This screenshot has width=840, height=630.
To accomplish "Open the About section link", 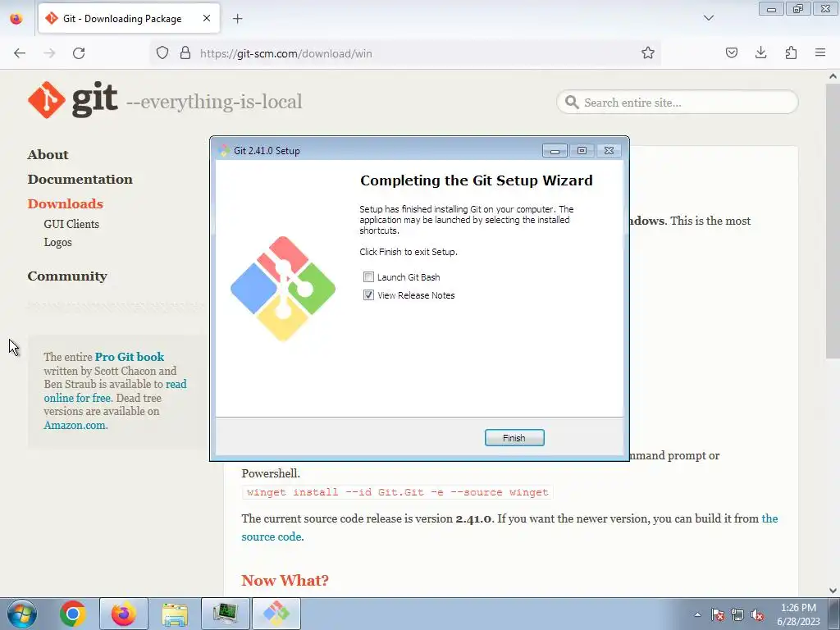I will pos(48,155).
